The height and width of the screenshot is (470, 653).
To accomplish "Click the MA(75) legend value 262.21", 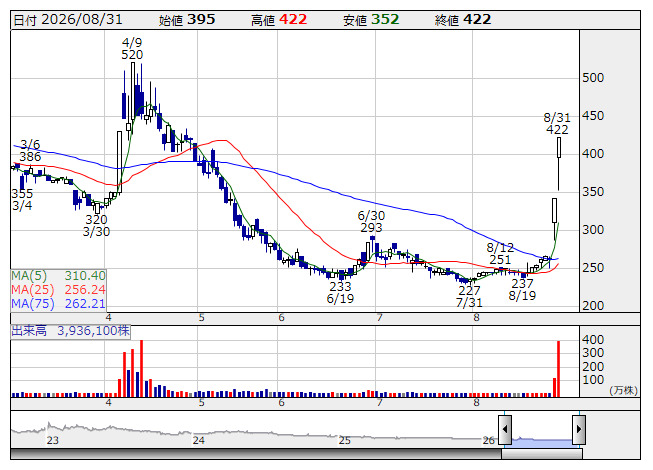I will 85,304.
